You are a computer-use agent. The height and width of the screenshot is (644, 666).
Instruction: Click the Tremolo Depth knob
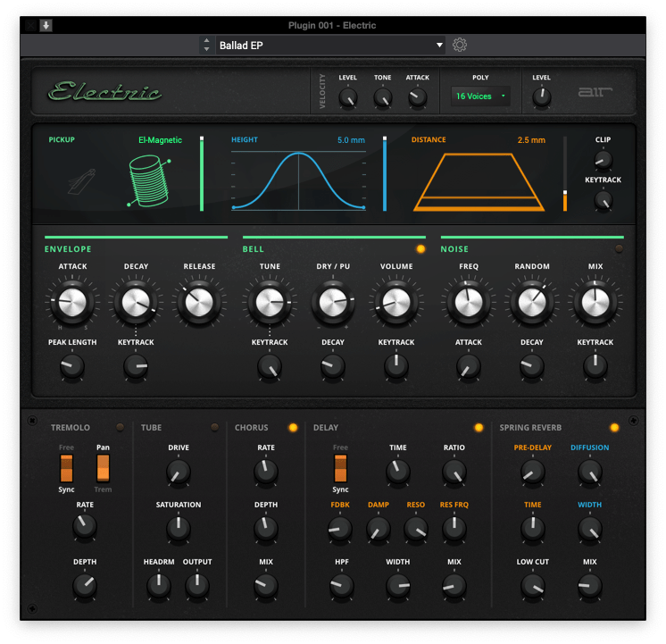[x=85, y=585]
